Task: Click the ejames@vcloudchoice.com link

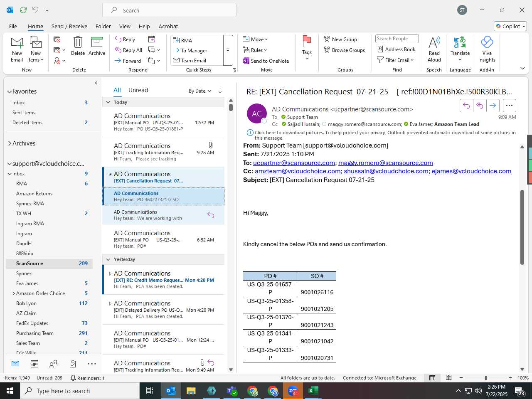Action: pyautogui.click(x=471, y=171)
